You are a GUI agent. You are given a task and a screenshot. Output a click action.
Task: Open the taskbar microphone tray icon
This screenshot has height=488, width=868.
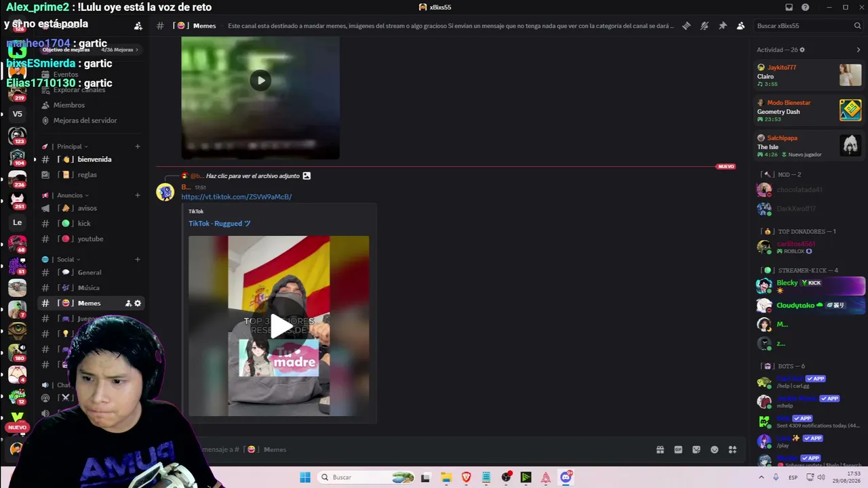(x=776, y=477)
